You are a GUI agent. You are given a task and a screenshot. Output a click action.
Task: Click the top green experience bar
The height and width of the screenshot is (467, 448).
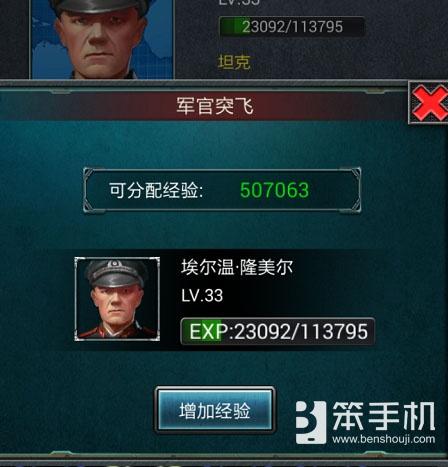pos(292,27)
